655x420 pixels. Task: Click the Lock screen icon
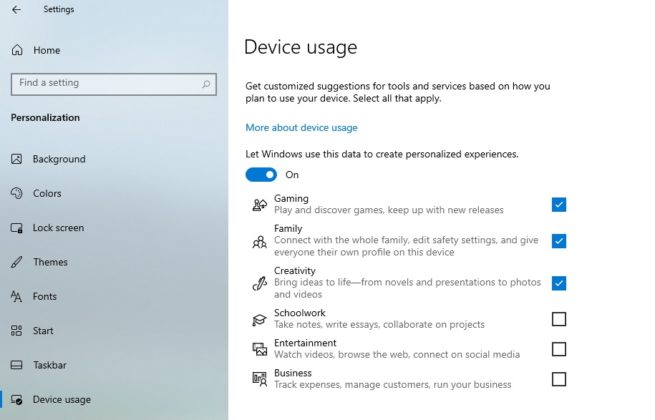click(x=17, y=228)
